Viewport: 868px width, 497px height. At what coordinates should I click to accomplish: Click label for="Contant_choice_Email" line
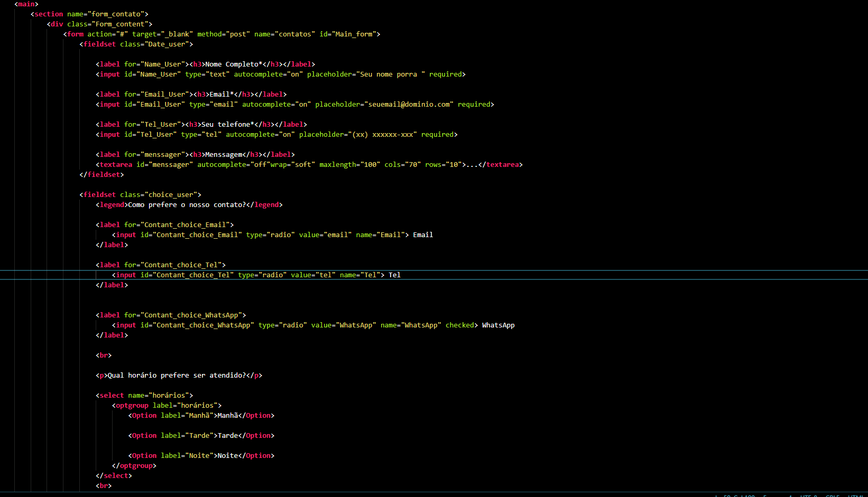(x=165, y=225)
